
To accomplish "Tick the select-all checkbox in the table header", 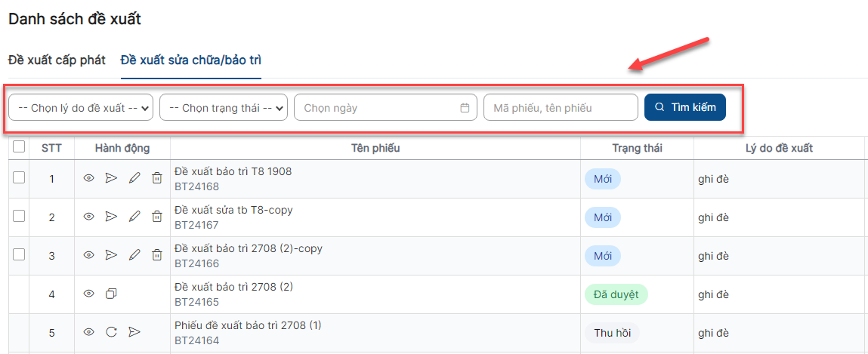I will coord(19,146).
